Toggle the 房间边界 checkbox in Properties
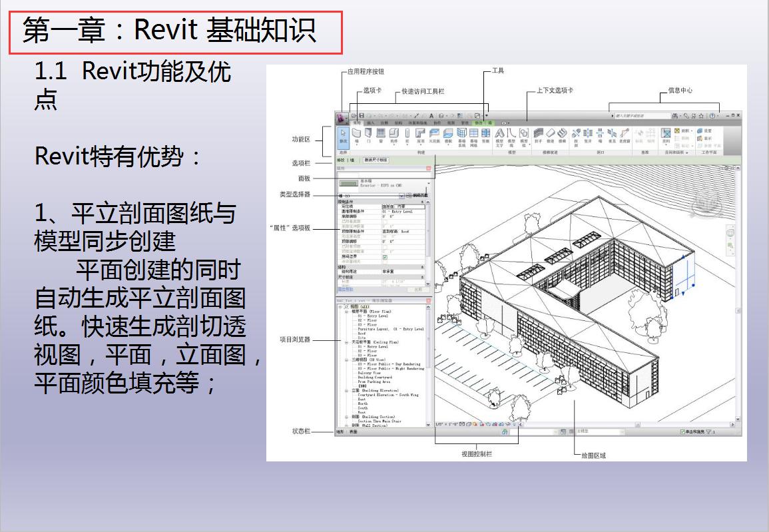This screenshot has width=769, height=532. [385, 257]
